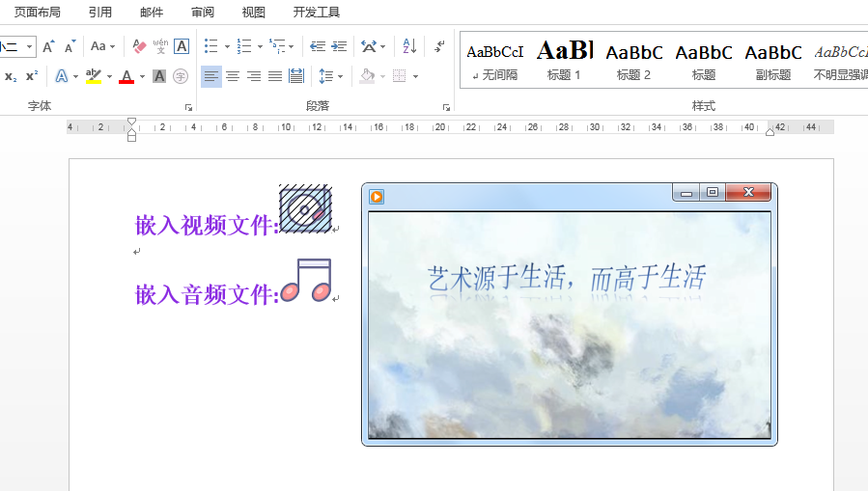Open the 视图 ribbon tab
868x491 pixels.
pos(254,13)
